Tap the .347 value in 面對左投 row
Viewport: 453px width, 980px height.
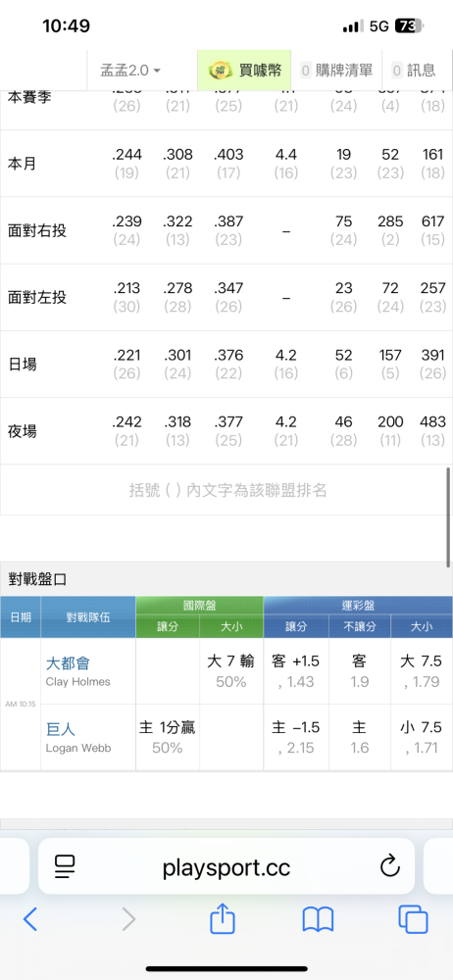click(228, 288)
